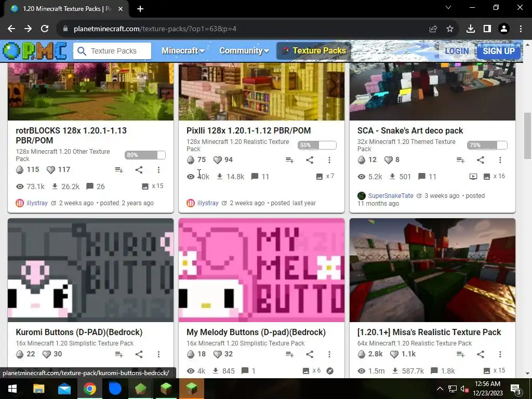This screenshot has width=532, height=399.
Task: Open the Texture Packs nav tab
Action: point(314,51)
